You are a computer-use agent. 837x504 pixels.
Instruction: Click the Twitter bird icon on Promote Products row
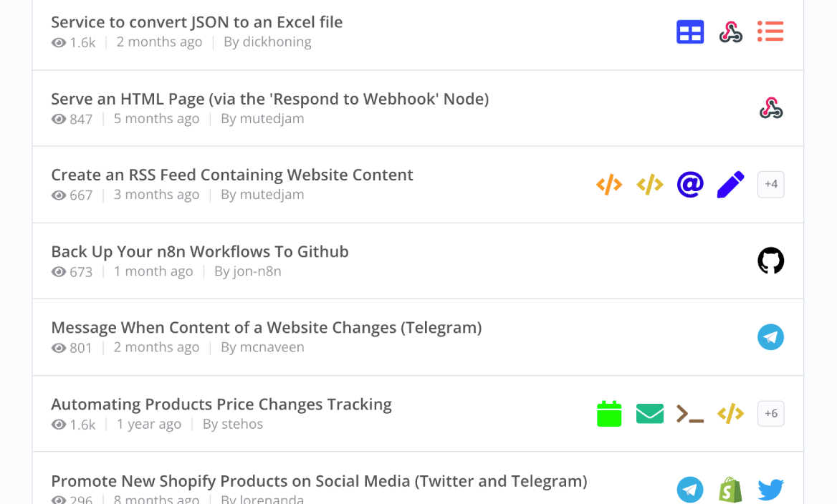click(x=771, y=490)
